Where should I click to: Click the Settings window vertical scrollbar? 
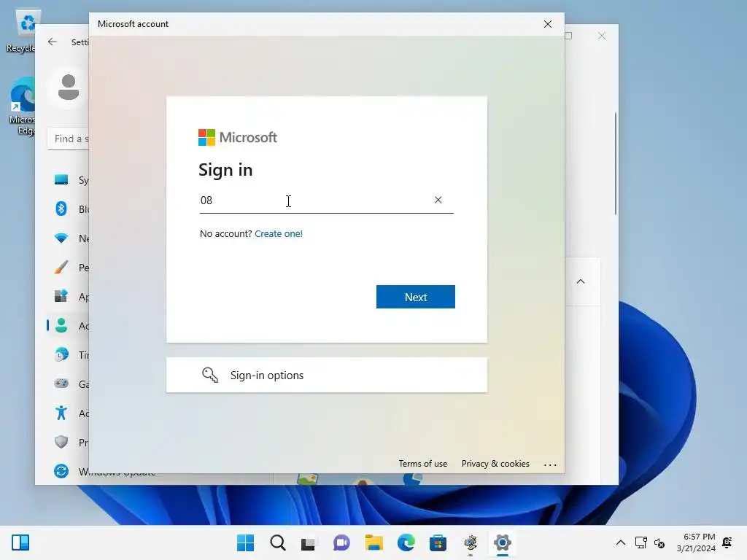point(616,163)
